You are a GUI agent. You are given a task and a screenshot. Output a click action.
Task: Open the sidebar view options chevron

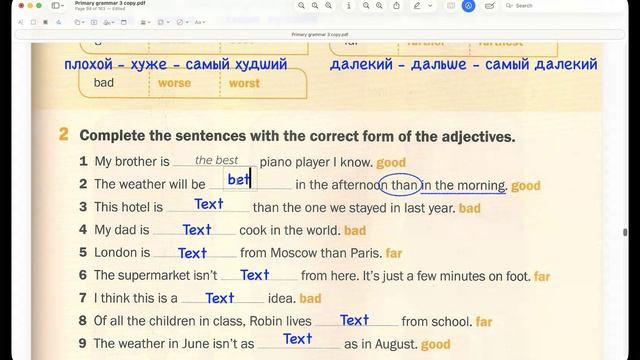click(62, 6)
